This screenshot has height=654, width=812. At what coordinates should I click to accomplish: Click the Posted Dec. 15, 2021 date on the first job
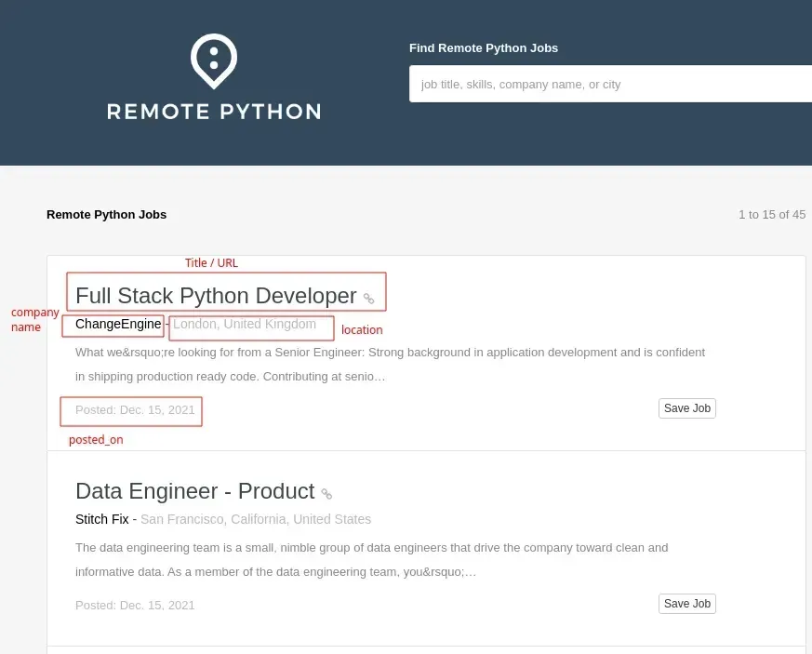point(135,409)
